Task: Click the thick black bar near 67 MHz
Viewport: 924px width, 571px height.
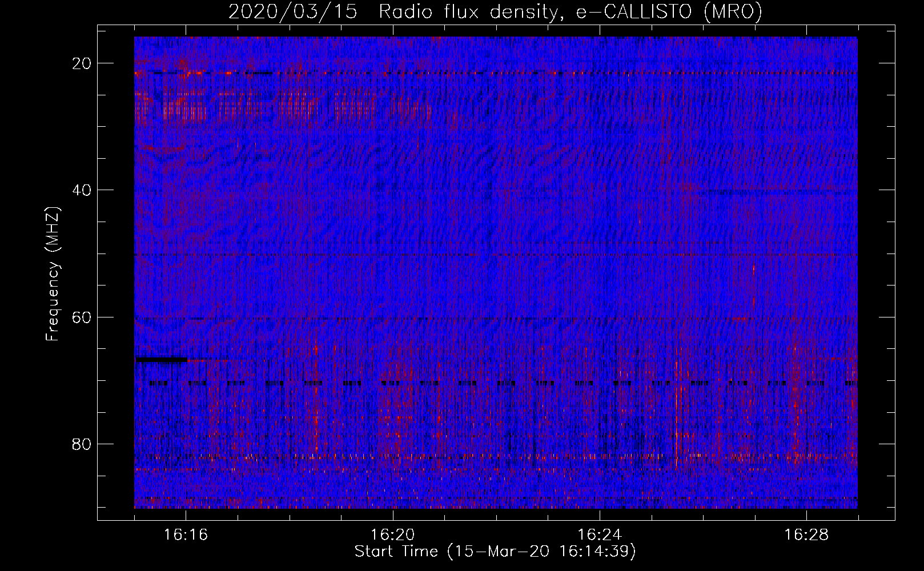Action: (x=161, y=360)
